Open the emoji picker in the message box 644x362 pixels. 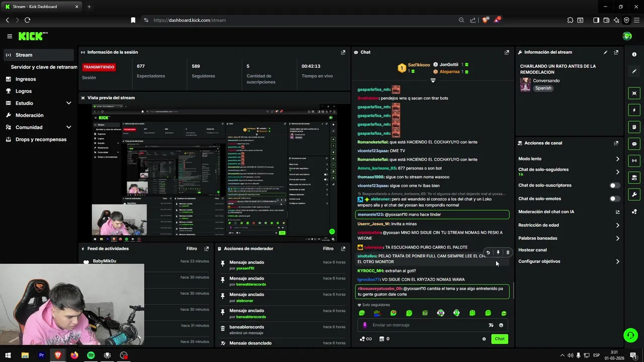(501, 325)
